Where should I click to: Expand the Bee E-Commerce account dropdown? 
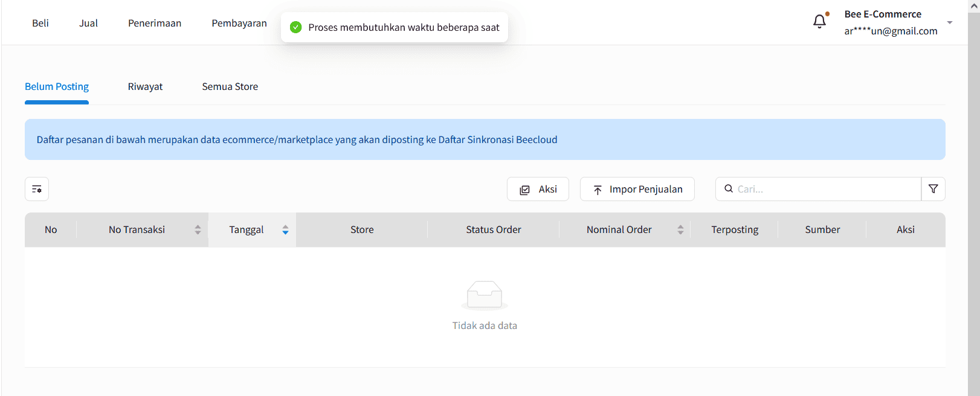pos(949,22)
